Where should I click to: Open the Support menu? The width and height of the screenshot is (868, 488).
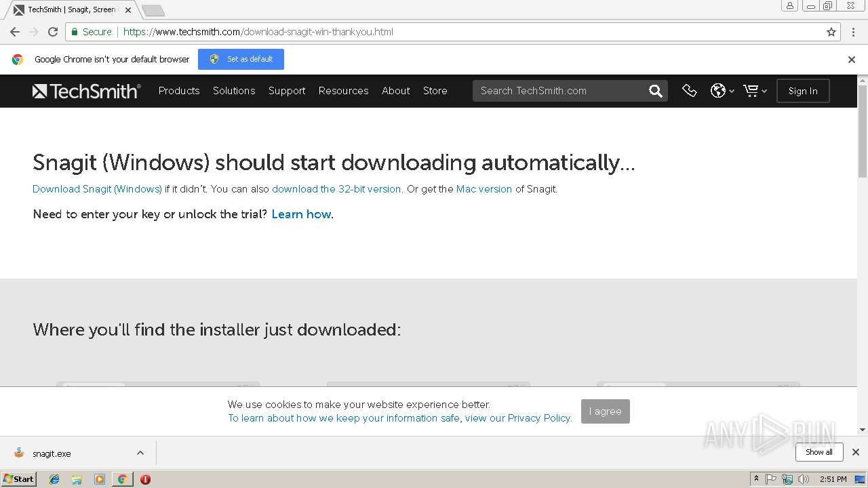click(287, 91)
